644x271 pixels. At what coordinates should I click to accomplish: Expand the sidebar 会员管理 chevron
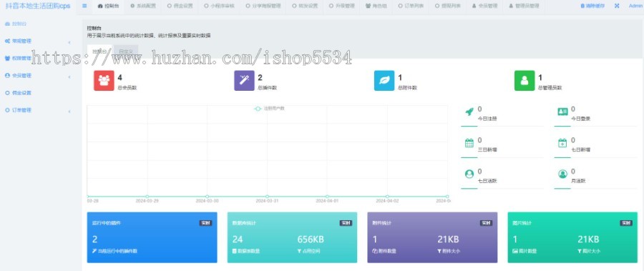(69, 77)
